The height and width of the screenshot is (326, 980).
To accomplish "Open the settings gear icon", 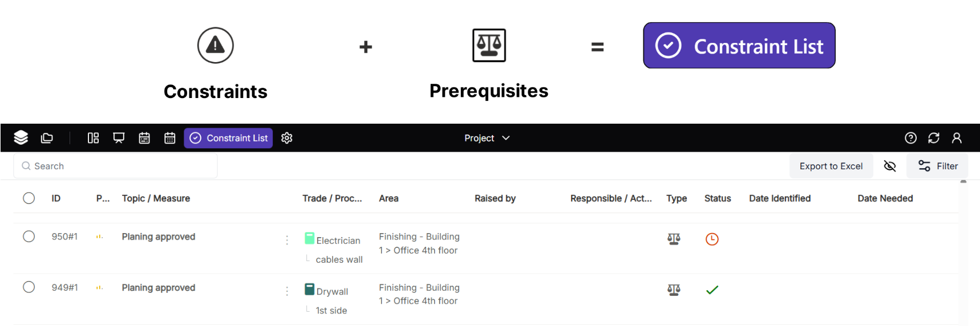I will point(287,138).
